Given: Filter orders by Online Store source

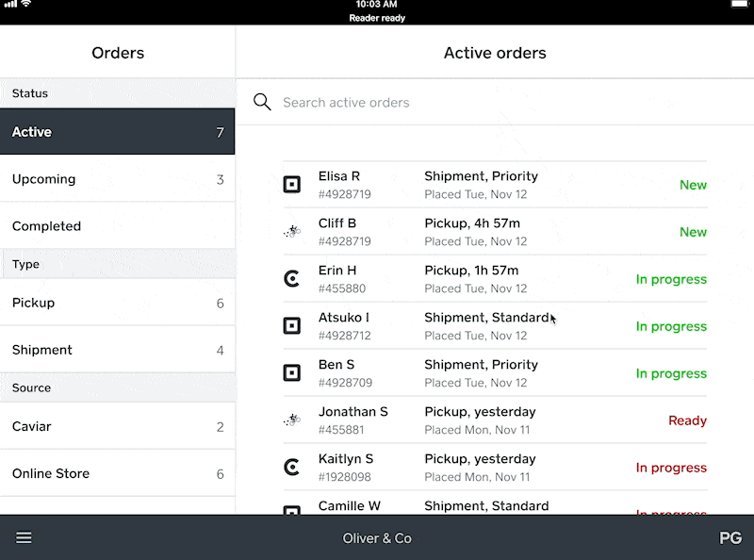Looking at the screenshot, I should pos(117,473).
